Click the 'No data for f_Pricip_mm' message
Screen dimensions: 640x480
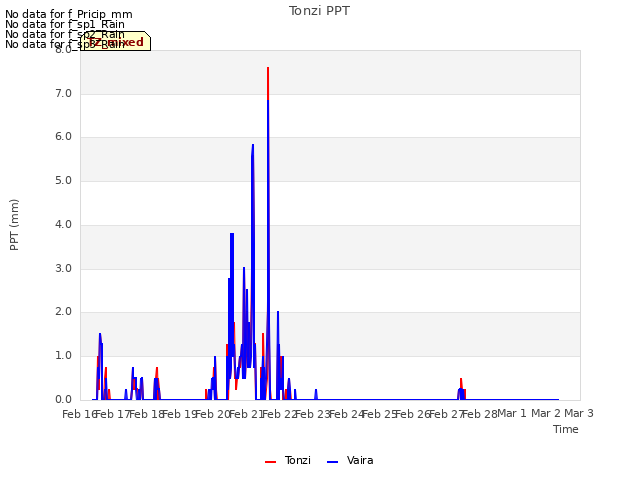coord(69,14)
